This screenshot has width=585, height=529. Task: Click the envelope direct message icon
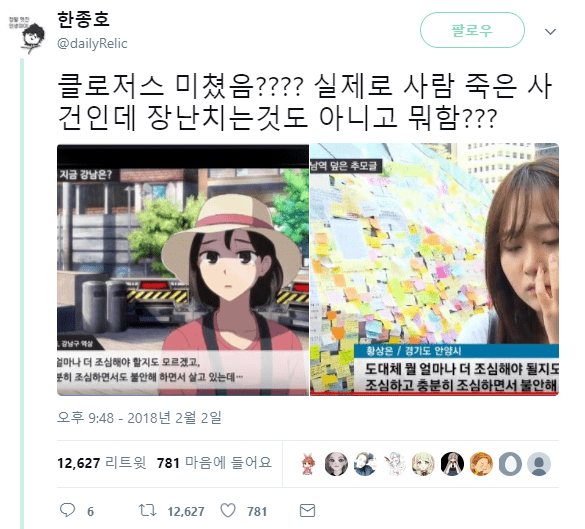point(307,510)
